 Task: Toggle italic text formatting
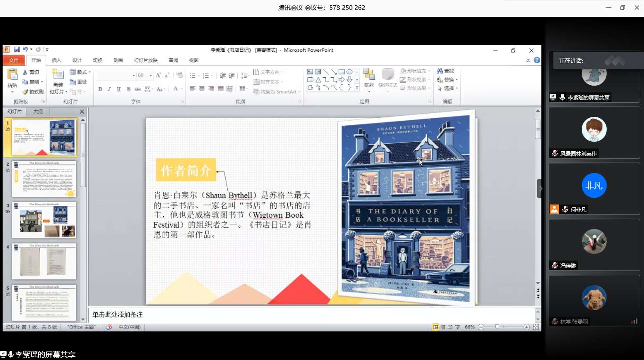pyautogui.click(x=109, y=89)
